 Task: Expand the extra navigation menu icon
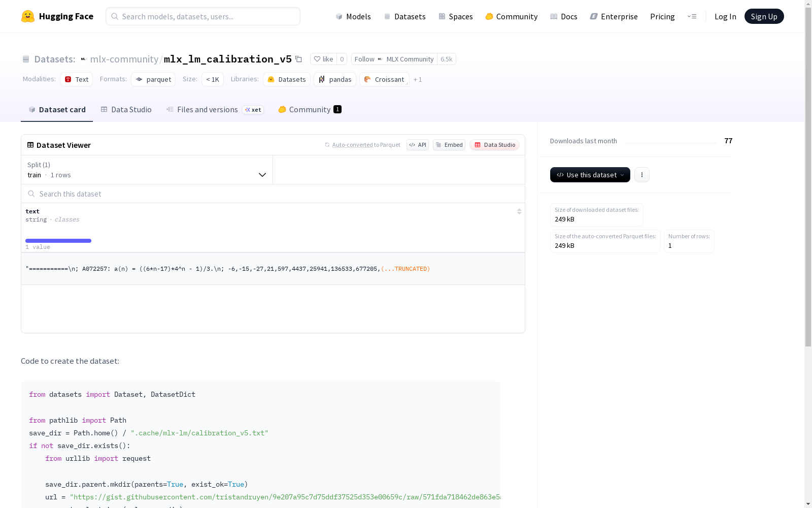[692, 16]
